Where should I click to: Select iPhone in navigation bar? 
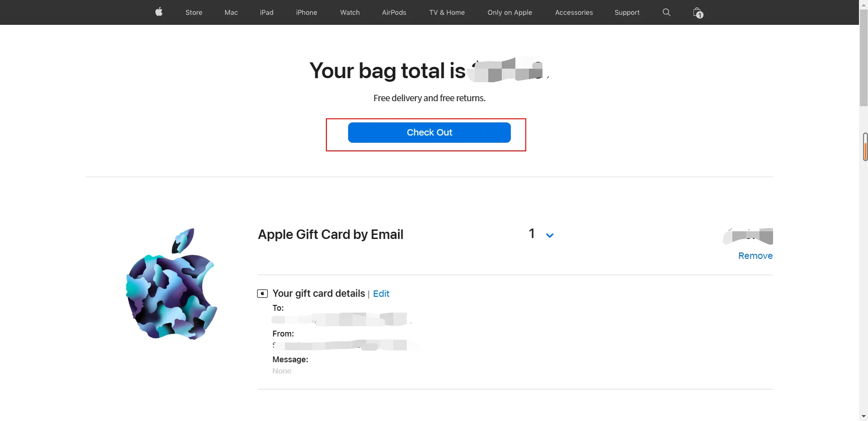click(307, 13)
